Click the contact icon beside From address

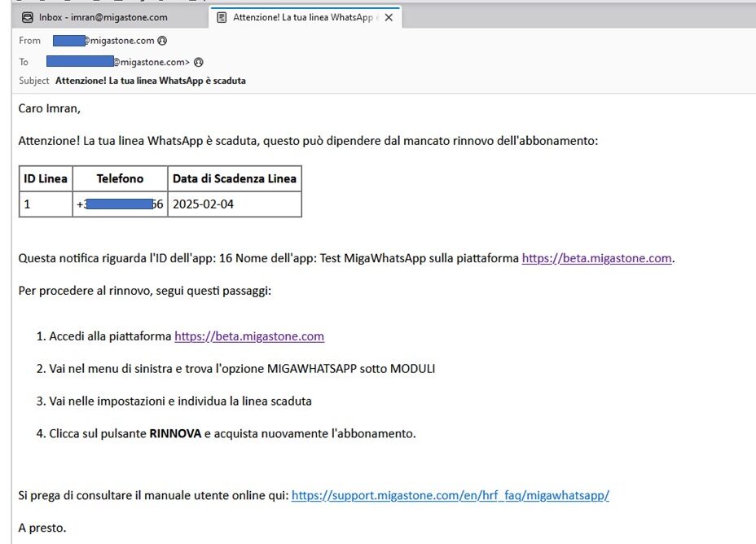click(x=162, y=41)
